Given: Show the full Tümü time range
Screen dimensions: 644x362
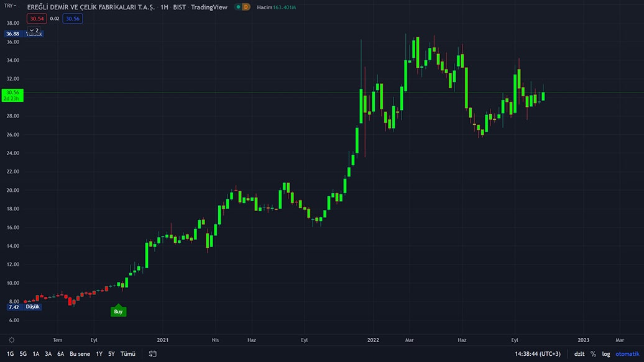Looking at the screenshot, I should 127,354.
